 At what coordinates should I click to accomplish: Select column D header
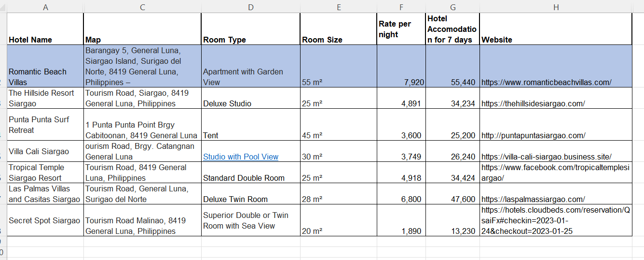pos(250,7)
